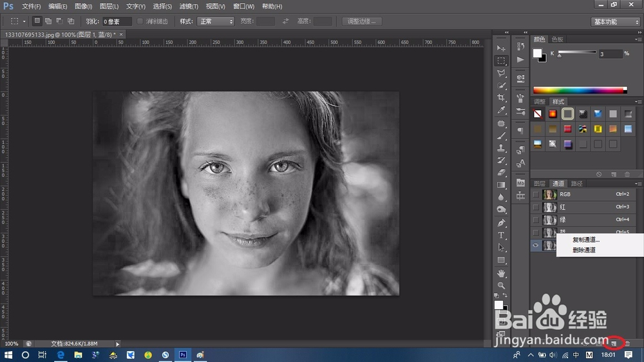Show the 绿 channel visibility
Viewport: 644px width, 362px height.
tap(536, 220)
